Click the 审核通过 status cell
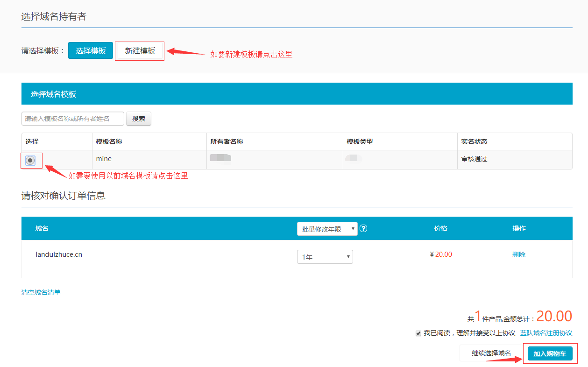This screenshot has width=588, height=367. click(x=474, y=159)
